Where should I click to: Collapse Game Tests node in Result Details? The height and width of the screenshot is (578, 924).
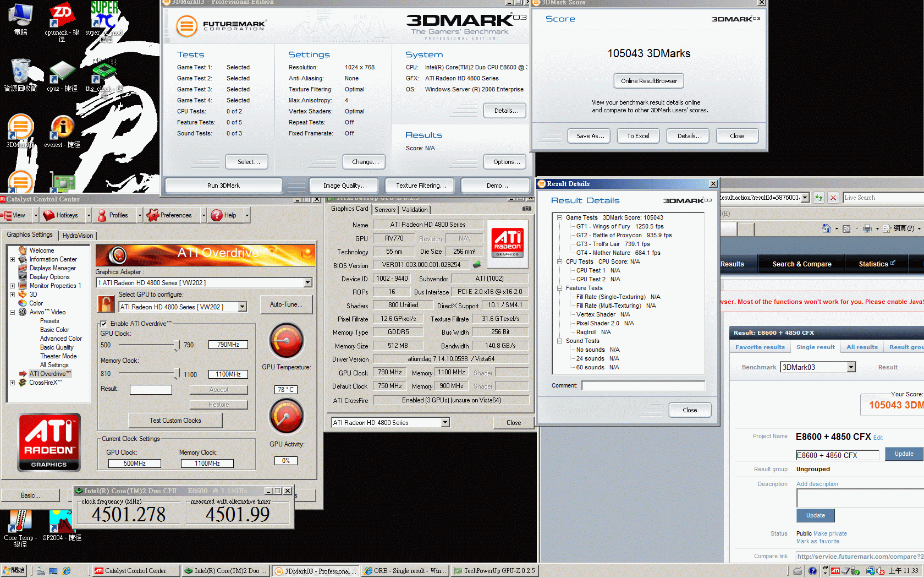(560, 217)
